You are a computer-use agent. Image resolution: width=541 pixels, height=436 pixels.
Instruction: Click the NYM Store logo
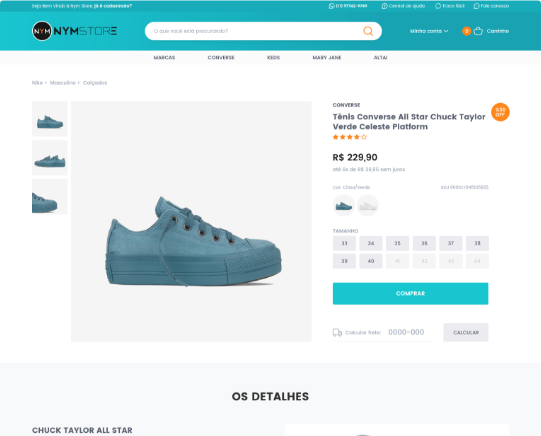click(75, 31)
